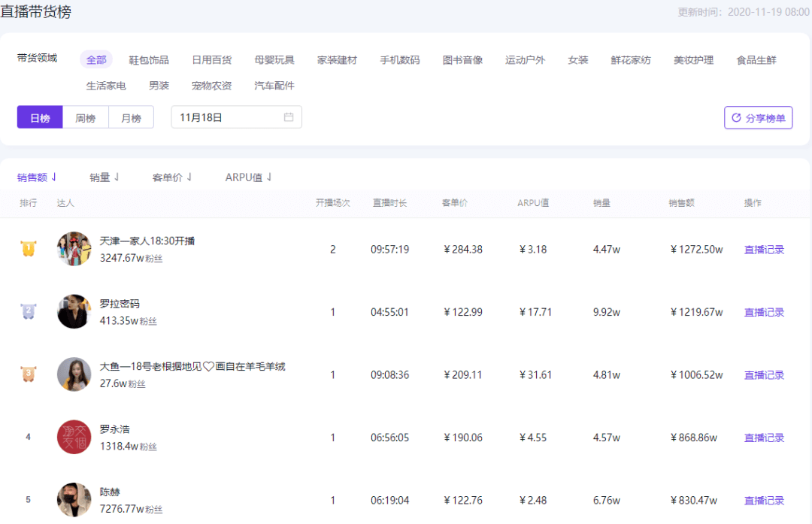The width and height of the screenshot is (812, 524).
Task: Click the bronze rank 3 medal icon
Action: [x=28, y=374]
